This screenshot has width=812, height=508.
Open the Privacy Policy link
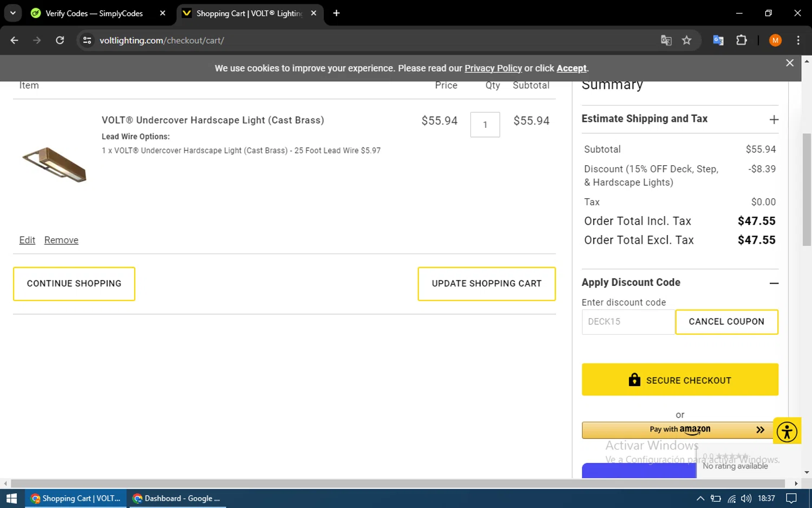click(493, 68)
